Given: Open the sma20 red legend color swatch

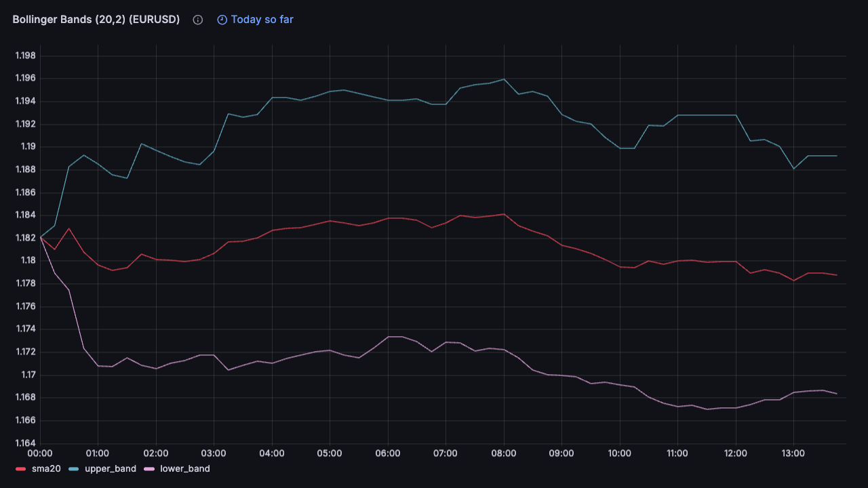Looking at the screenshot, I should [x=20, y=468].
